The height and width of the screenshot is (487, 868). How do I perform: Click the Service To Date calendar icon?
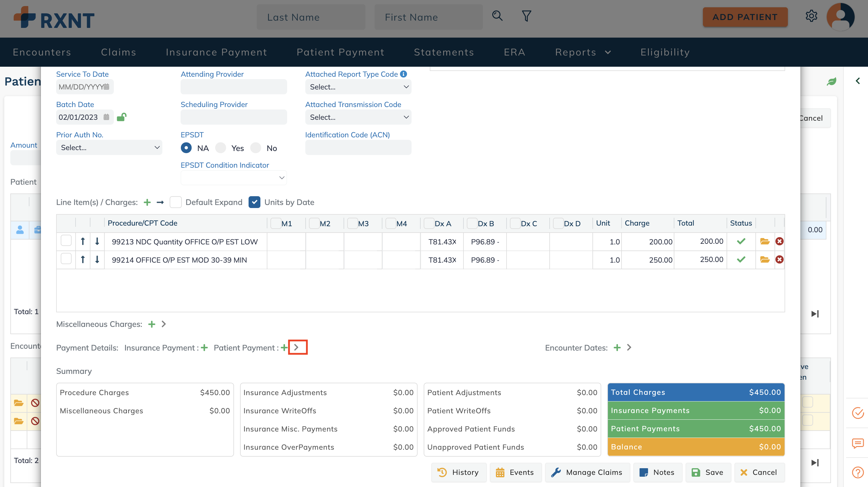pos(106,87)
